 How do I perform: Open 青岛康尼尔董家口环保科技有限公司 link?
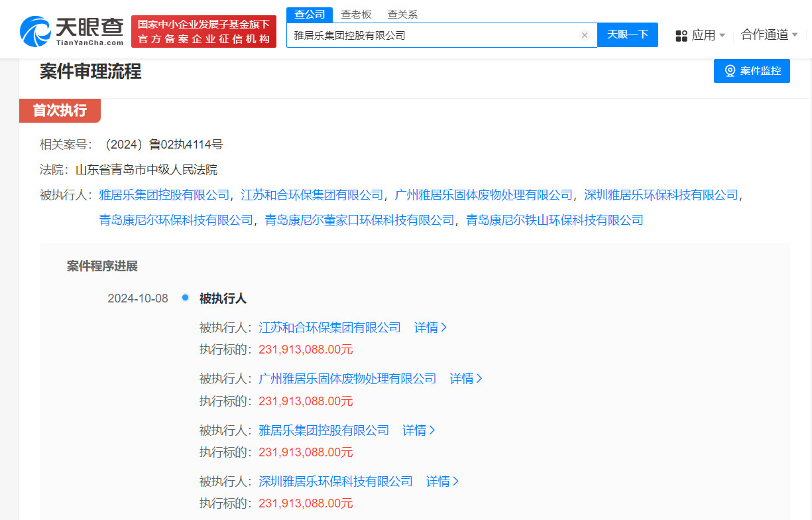click(x=359, y=220)
